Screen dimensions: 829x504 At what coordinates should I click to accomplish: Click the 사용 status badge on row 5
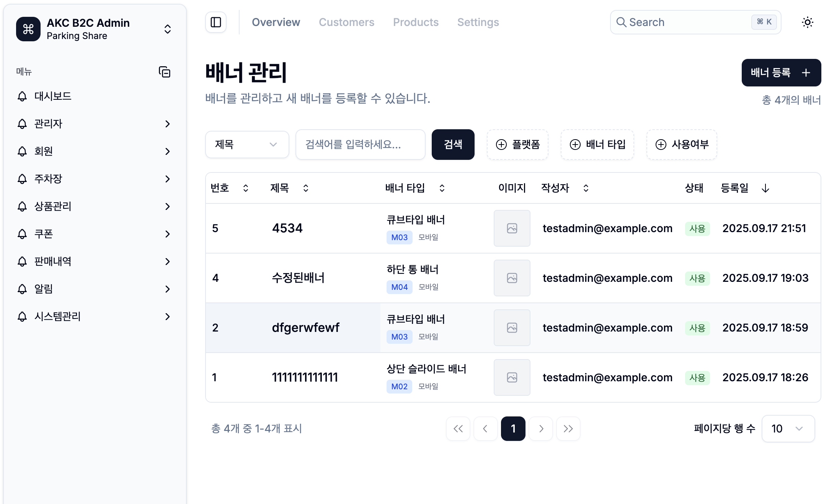coord(697,228)
